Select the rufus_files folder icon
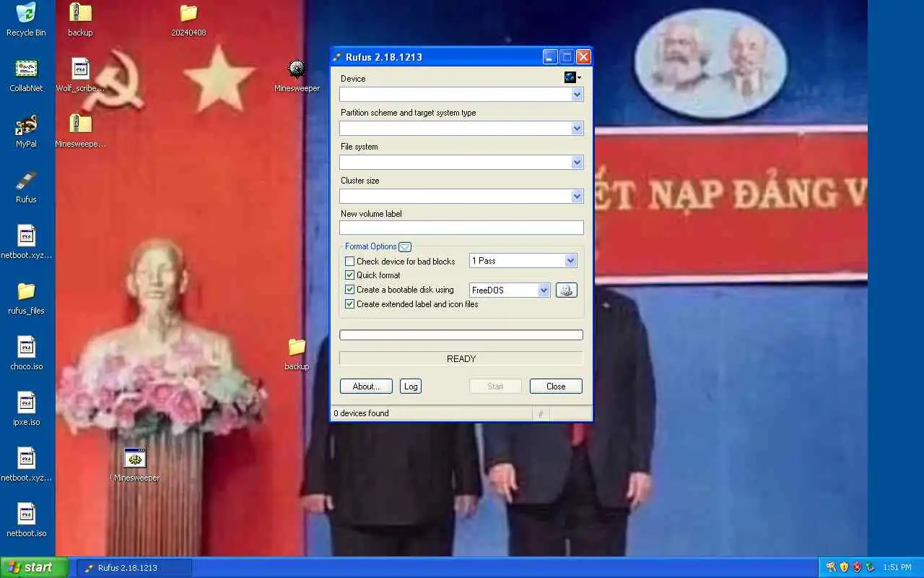This screenshot has height=578, width=924. (26, 298)
